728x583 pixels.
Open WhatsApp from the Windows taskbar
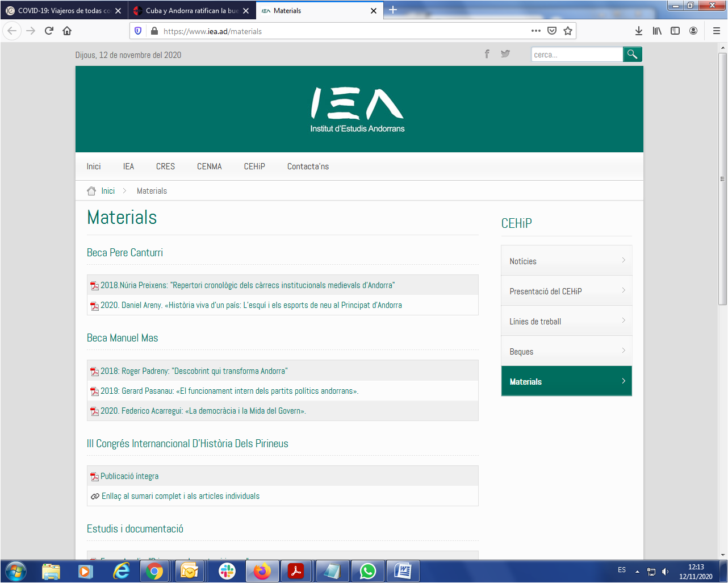tap(367, 571)
